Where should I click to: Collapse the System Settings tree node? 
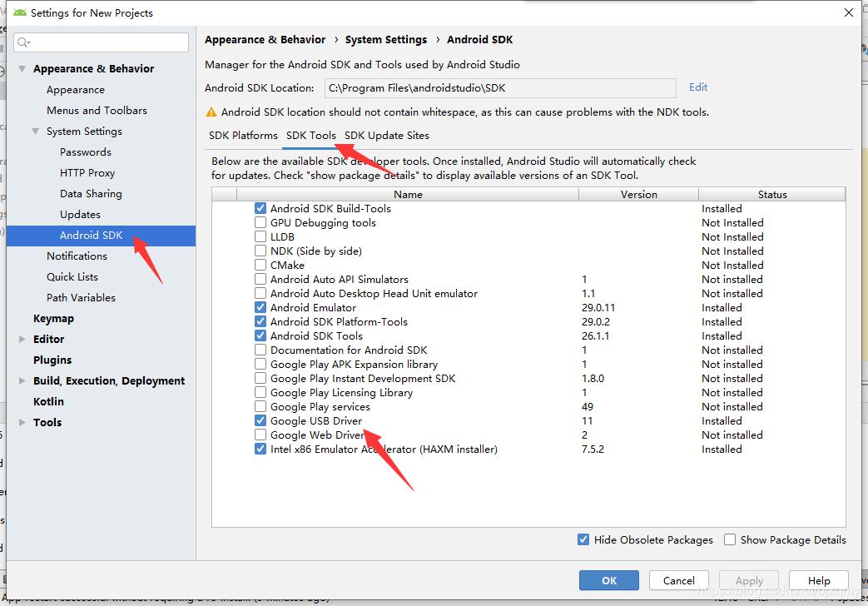(x=36, y=132)
